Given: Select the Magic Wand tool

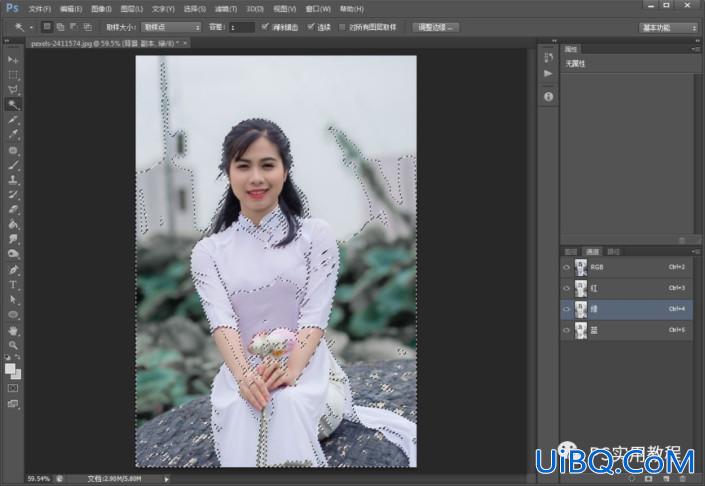Looking at the screenshot, I should point(13,104).
